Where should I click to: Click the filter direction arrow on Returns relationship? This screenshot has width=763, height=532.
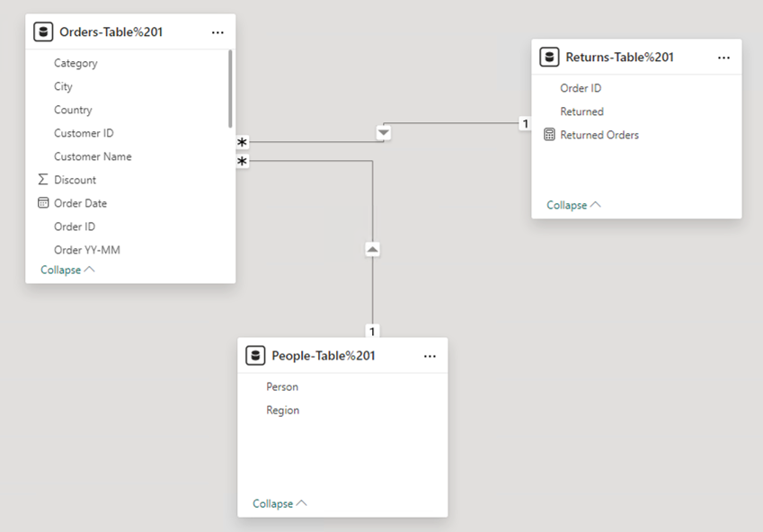click(384, 132)
